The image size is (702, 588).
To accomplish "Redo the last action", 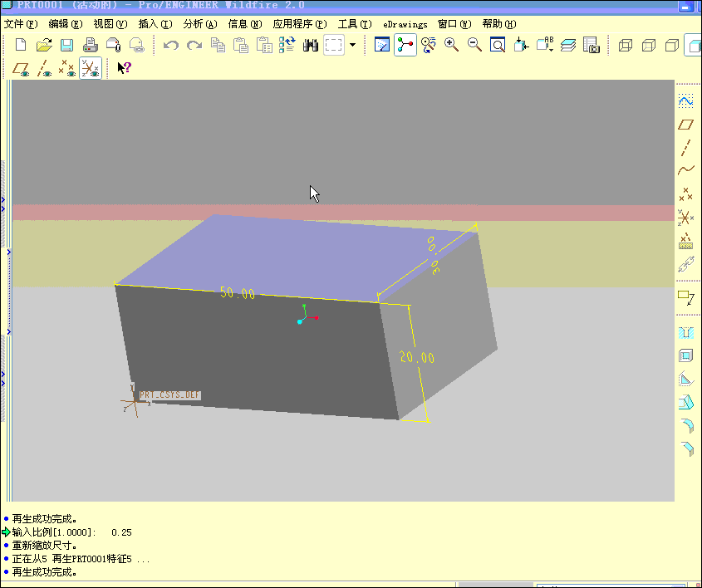I will 194,45.
